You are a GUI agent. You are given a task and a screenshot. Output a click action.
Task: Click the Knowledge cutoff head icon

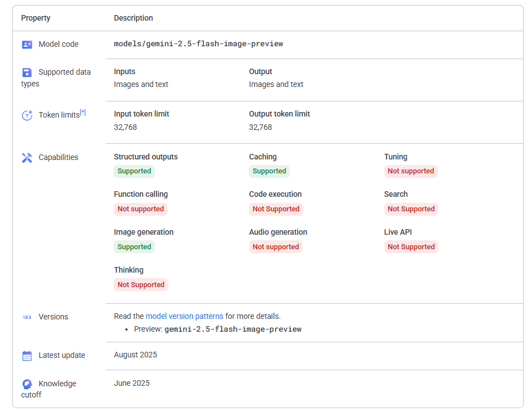point(27,384)
